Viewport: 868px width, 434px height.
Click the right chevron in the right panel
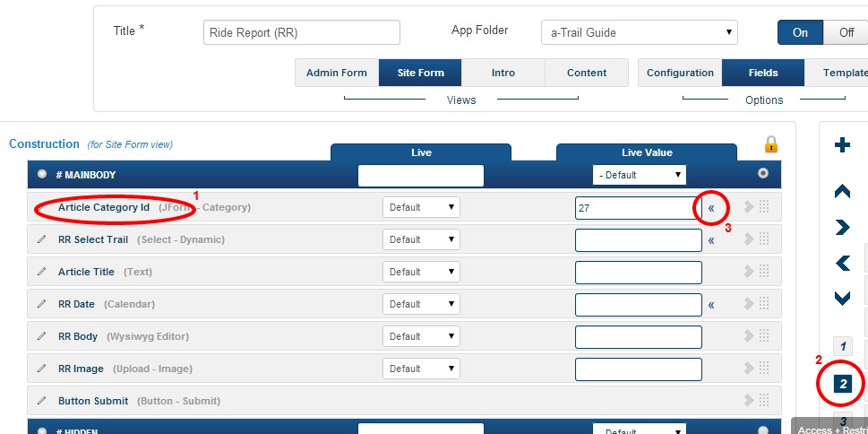(842, 228)
